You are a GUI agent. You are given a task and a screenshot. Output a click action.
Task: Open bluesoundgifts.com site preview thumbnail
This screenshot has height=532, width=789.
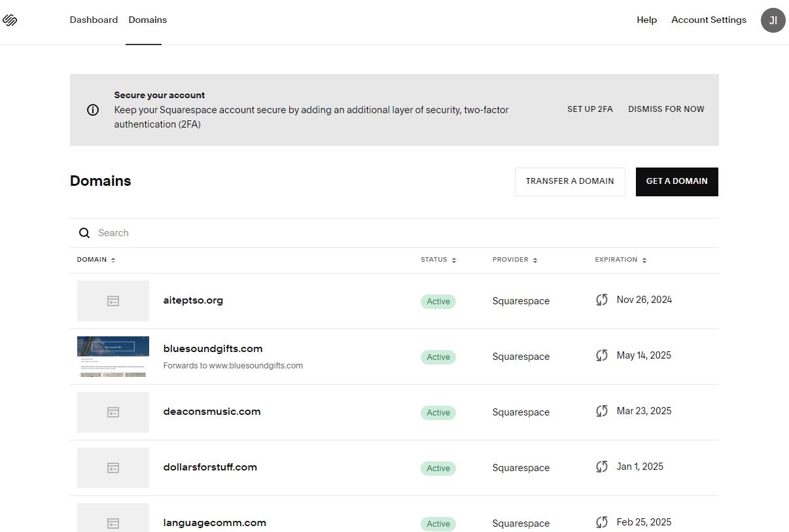(x=113, y=357)
